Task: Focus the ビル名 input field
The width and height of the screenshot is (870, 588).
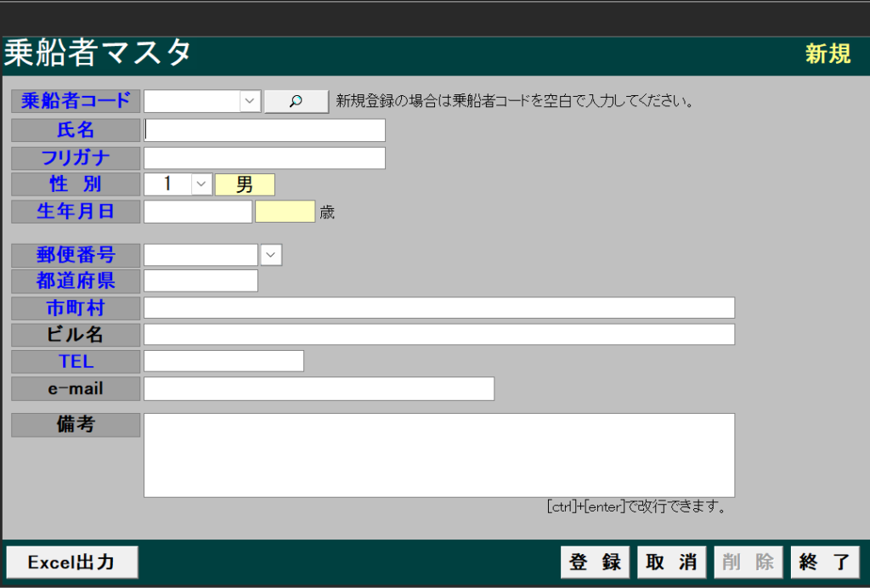Action: [x=438, y=334]
